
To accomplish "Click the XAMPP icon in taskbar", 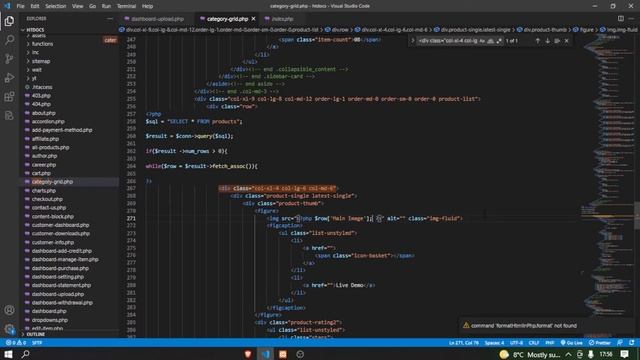I will coord(282,354).
